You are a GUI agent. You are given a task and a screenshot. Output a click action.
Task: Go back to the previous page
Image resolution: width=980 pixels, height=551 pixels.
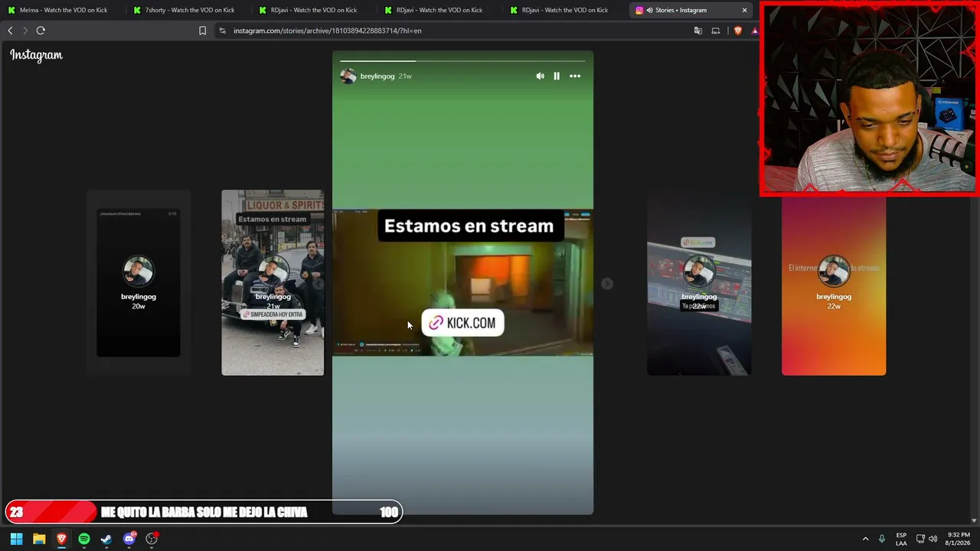coord(10,31)
